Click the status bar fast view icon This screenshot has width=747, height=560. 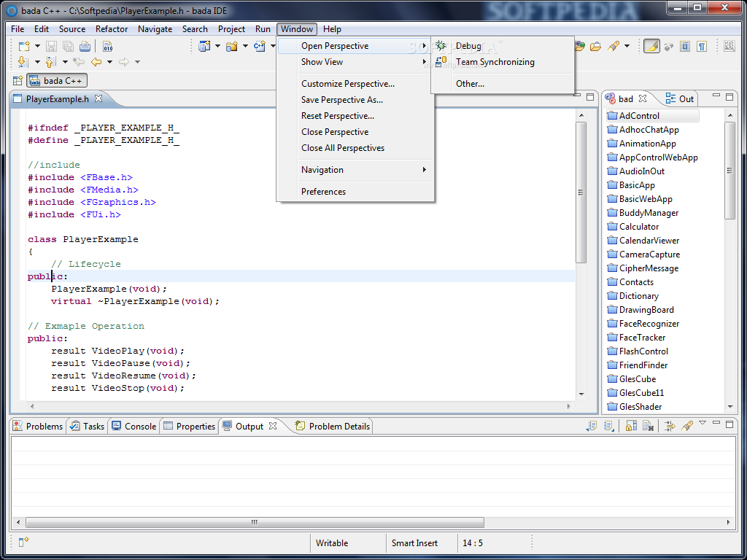[23, 542]
